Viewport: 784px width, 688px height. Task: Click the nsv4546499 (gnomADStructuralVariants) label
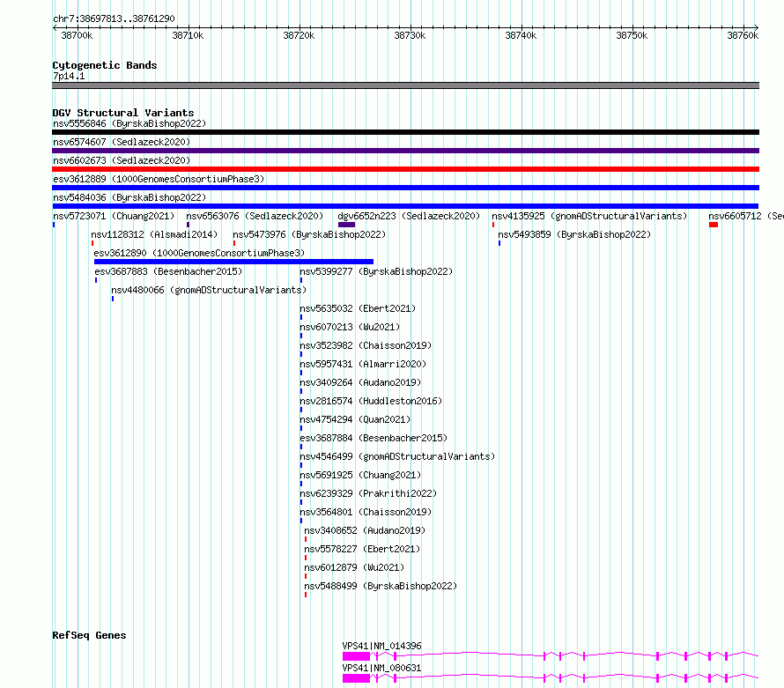point(397,456)
